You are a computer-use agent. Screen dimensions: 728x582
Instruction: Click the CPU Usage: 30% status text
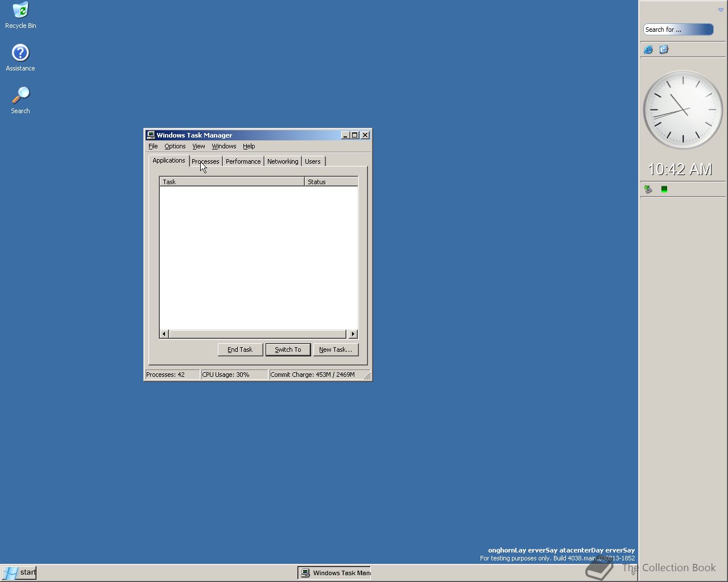pos(226,375)
